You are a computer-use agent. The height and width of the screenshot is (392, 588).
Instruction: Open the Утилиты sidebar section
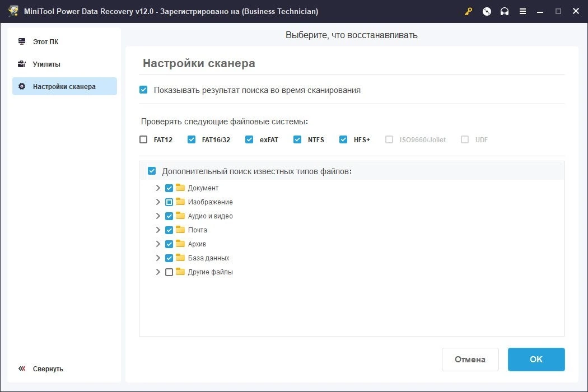pos(64,64)
